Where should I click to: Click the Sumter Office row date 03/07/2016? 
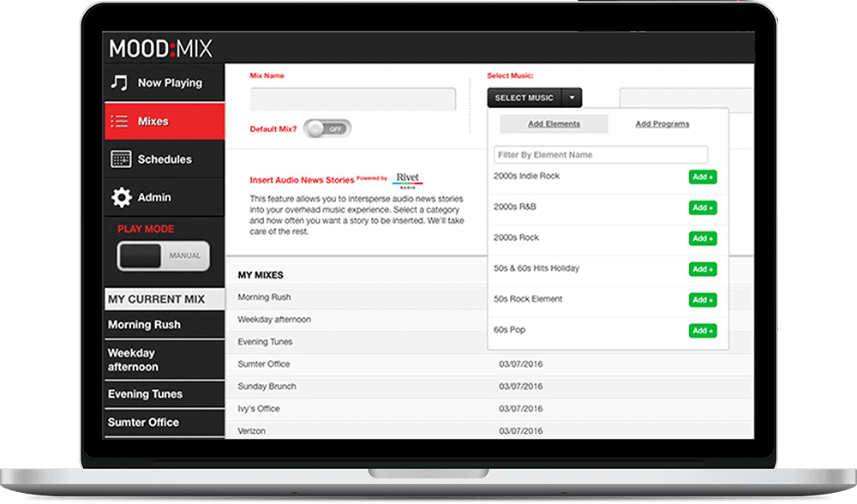[x=521, y=364]
